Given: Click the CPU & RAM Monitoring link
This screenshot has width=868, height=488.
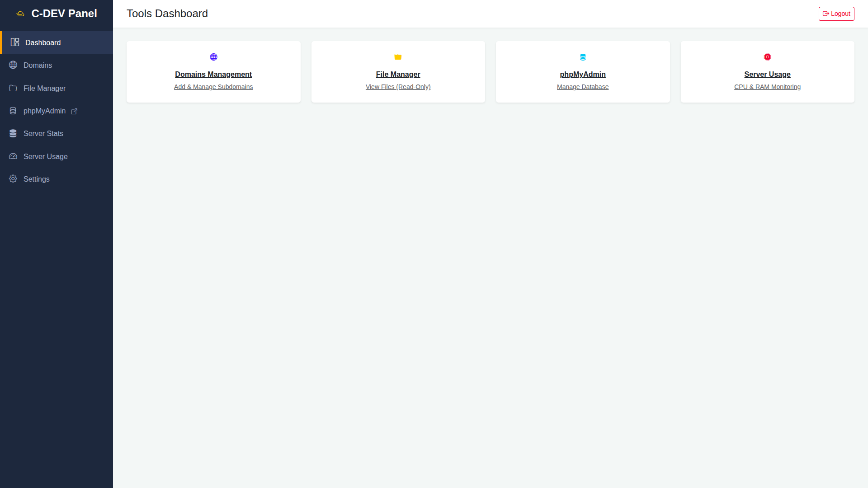Looking at the screenshot, I should click(x=767, y=87).
